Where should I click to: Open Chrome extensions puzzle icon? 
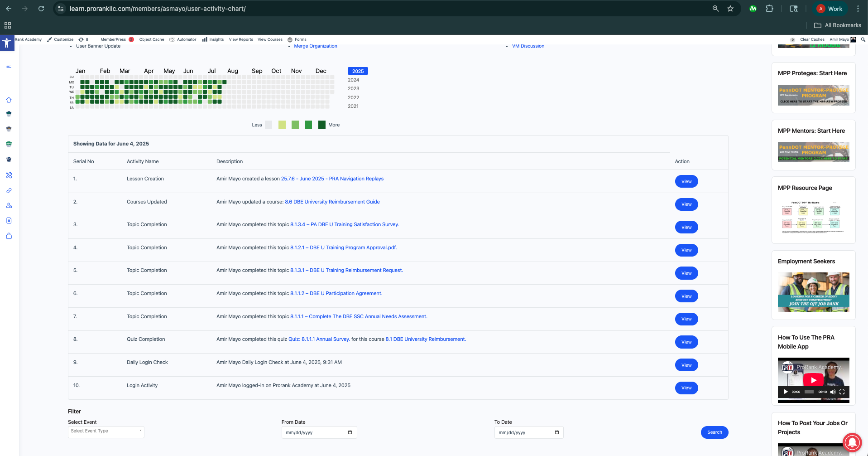click(769, 9)
